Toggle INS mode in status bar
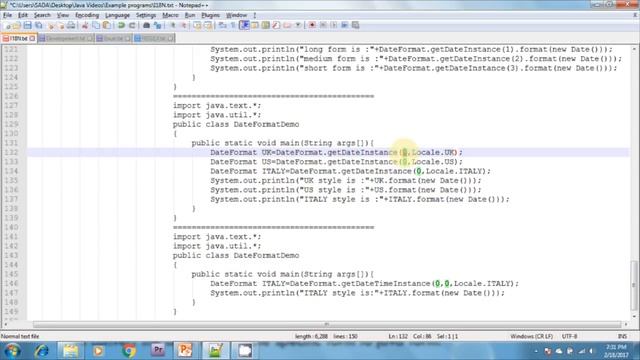 tap(622, 336)
